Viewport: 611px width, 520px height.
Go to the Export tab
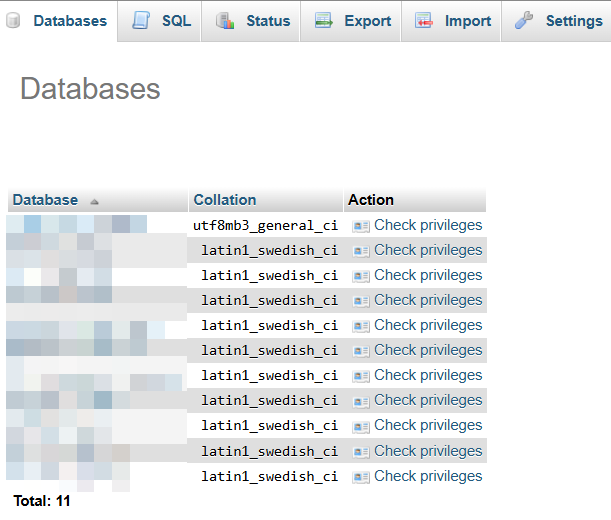[350, 21]
